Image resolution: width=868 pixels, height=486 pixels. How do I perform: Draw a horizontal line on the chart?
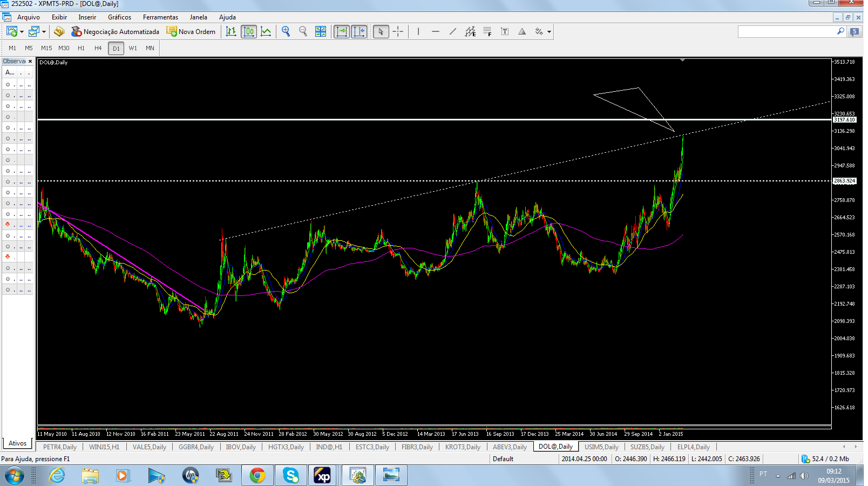click(x=436, y=31)
